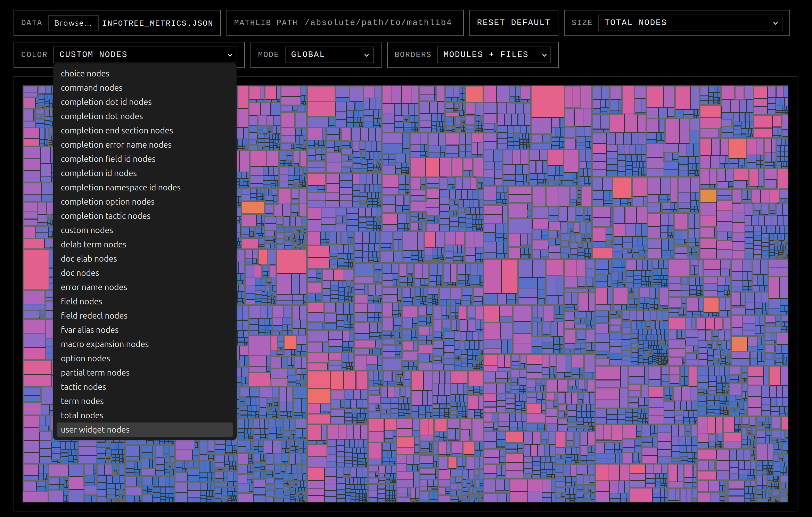The width and height of the screenshot is (812, 517).
Task: Select 'user widget nodes' option
Action: coord(95,430)
